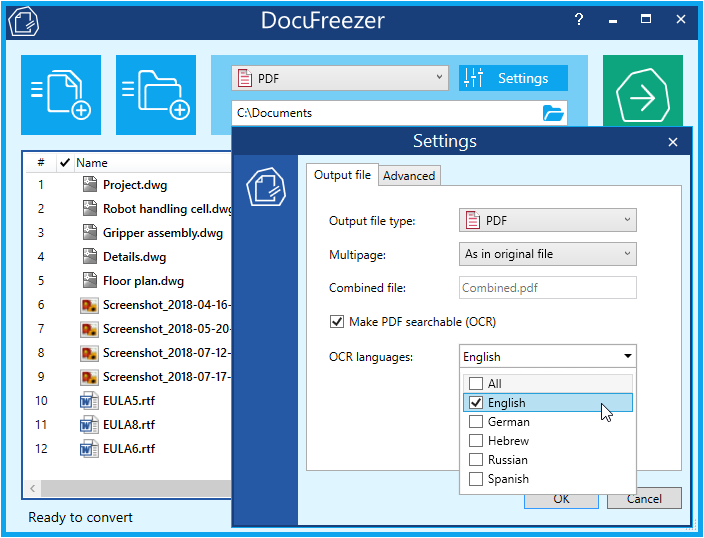Open the Output file type dropdown
This screenshot has height=538, width=704.
click(547, 220)
